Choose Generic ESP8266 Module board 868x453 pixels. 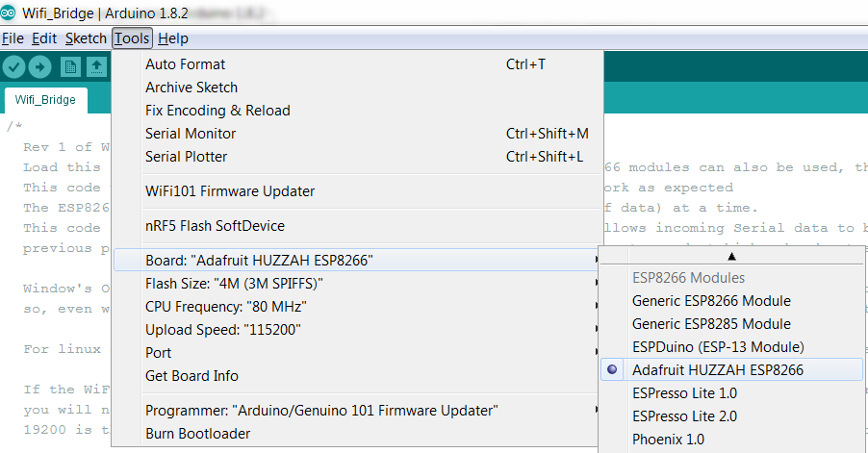(x=731, y=300)
